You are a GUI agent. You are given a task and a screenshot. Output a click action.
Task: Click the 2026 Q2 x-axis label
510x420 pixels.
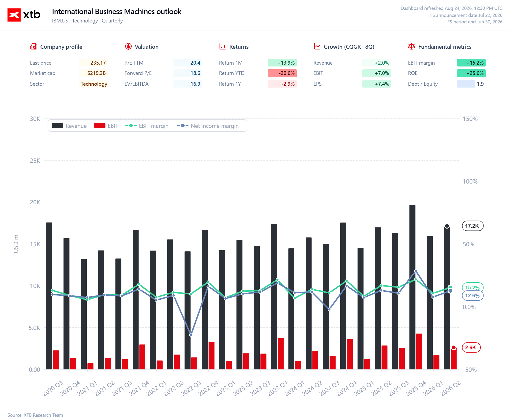450,388
